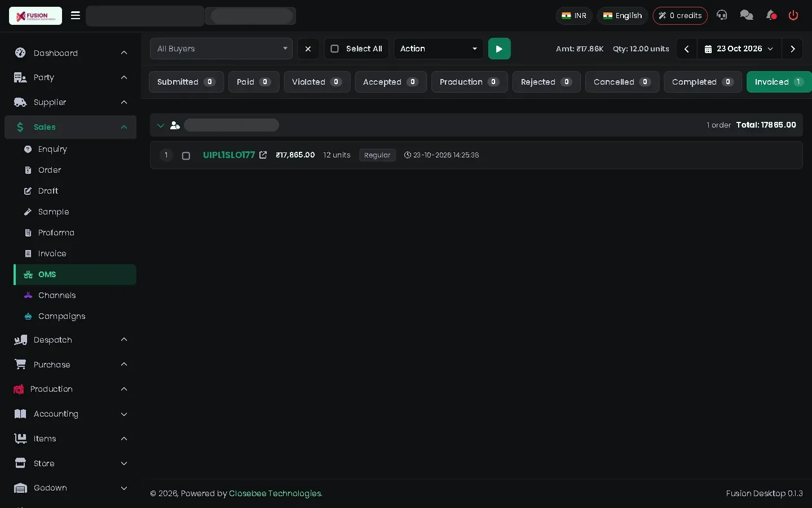Go to the next date arrow
This screenshot has width=812, height=508.
792,49
